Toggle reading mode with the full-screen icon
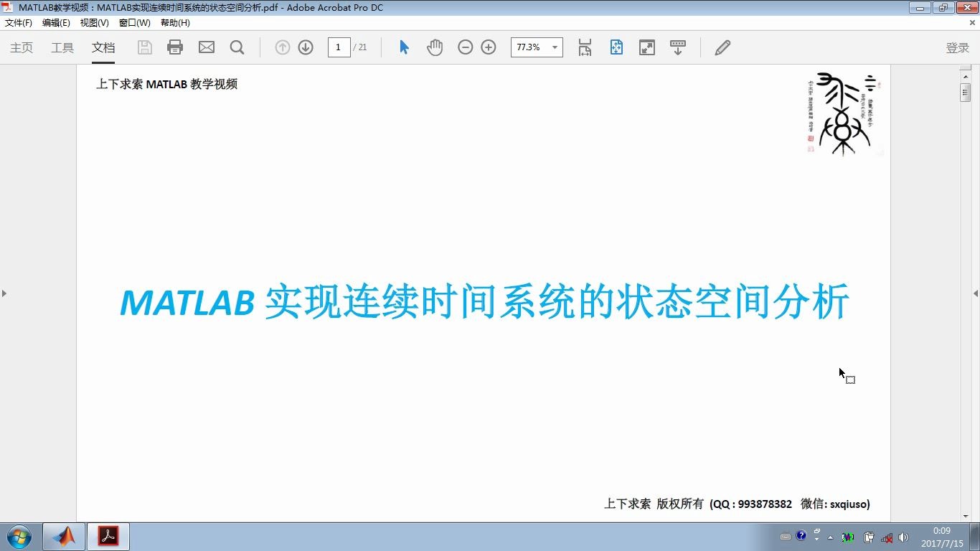 point(646,47)
